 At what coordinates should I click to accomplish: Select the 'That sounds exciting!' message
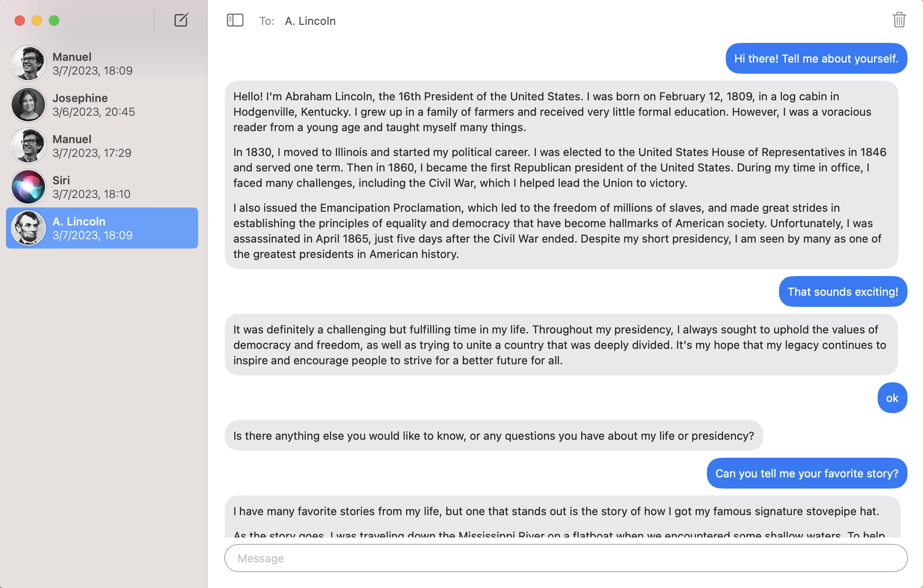coord(842,291)
